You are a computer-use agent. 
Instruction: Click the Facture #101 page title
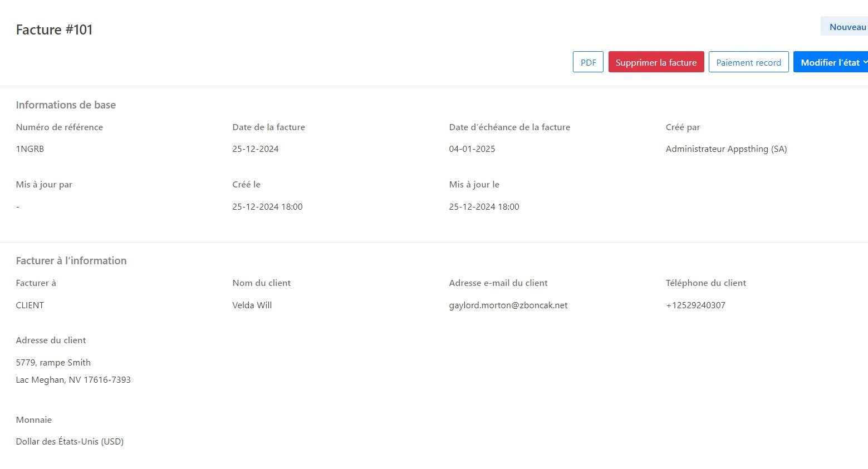tap(55, 29)
